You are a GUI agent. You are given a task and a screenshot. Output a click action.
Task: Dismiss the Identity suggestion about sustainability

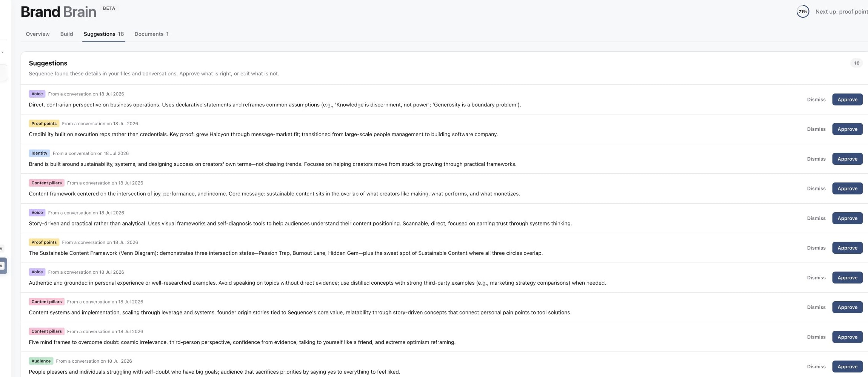[816, 159]
